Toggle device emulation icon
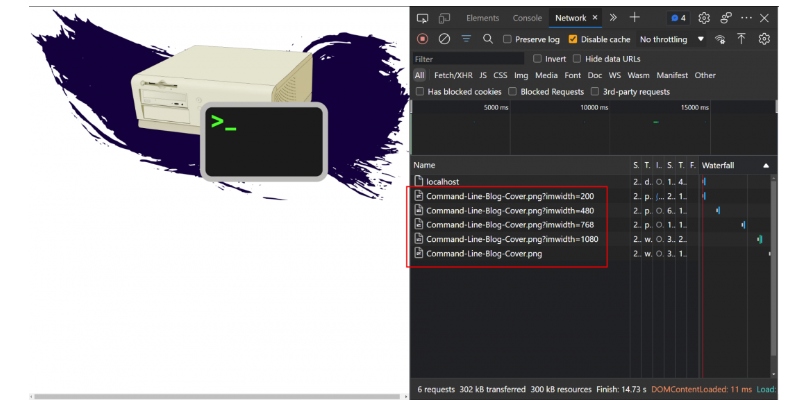Image resolution: width=795 pixels, height=404 pixels. [x=444, y=18]
